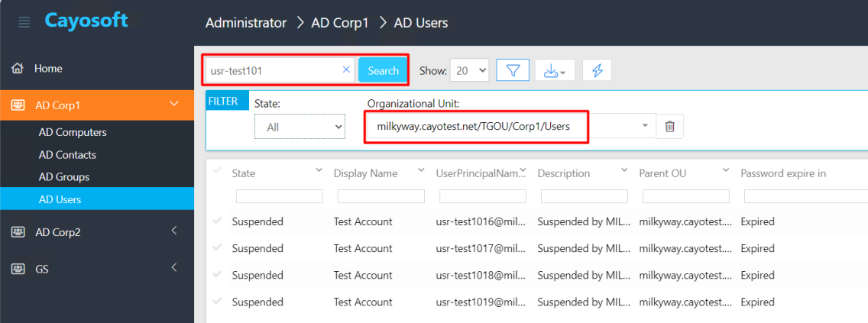The width and height of the screenshot is (868, 323).
Task: Click Test Account in the usr-test1016 row
Action: coord(363,221)
